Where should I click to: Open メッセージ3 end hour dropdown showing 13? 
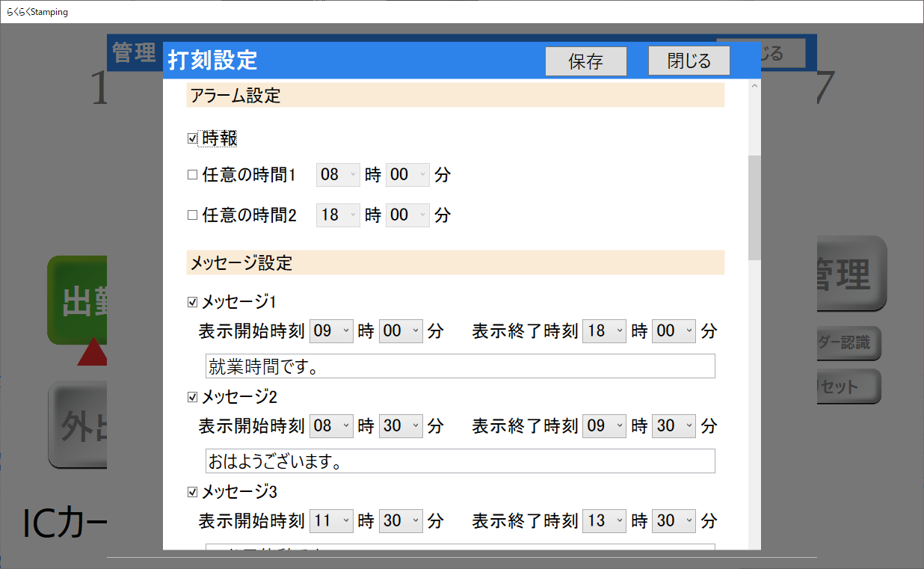coord(604,520)
